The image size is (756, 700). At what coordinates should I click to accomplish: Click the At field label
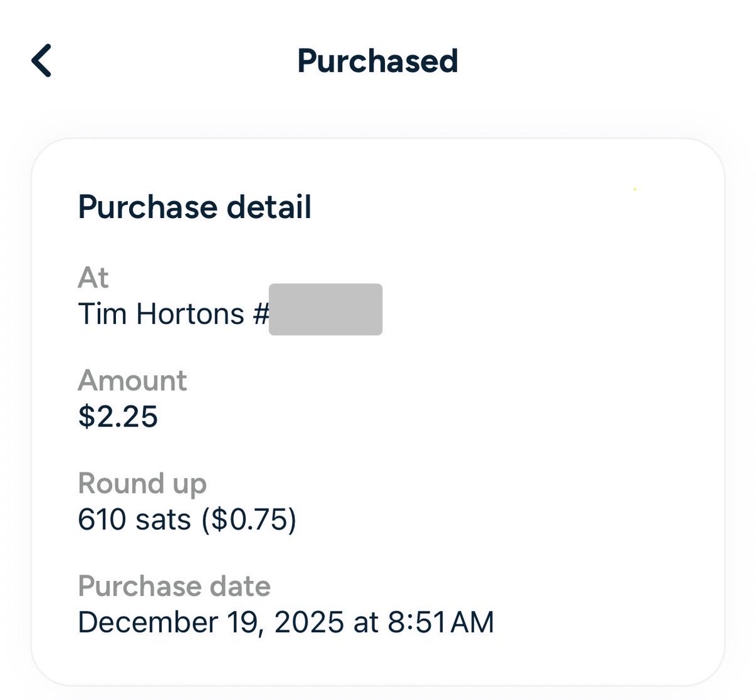click(93, 277)
